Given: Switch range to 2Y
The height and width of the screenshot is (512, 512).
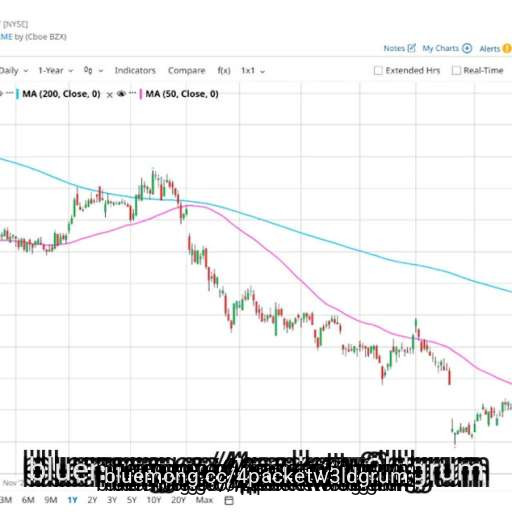Looking at the screenshot, I should pyautogui.click(x=92, y=500).
